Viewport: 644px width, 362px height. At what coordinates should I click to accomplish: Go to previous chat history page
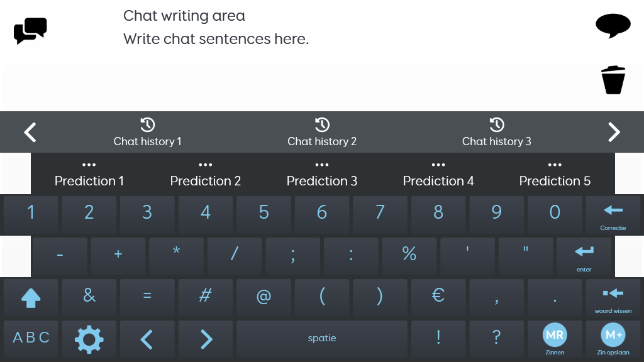tap(30, 132)
